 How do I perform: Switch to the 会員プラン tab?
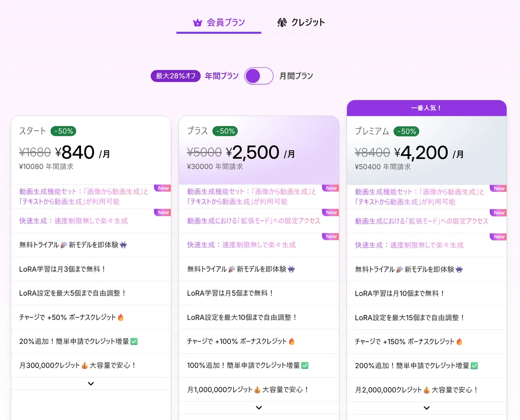point(219,22)
